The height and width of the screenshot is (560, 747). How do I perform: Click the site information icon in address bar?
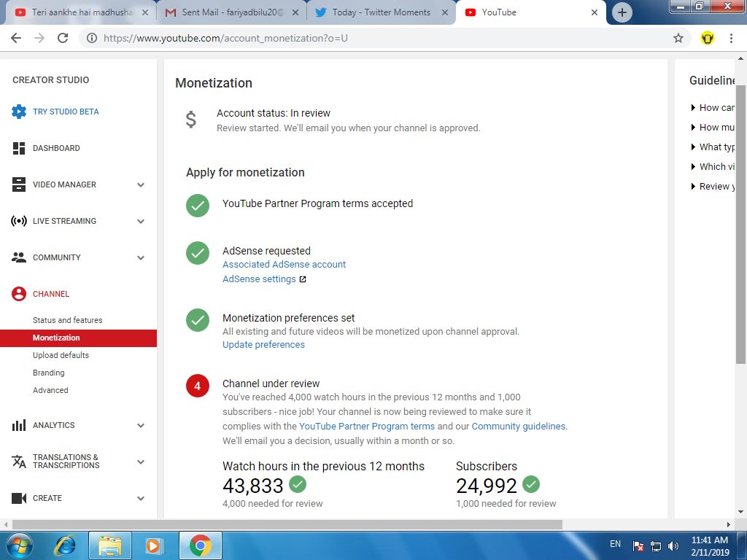[x=91, y=38]
